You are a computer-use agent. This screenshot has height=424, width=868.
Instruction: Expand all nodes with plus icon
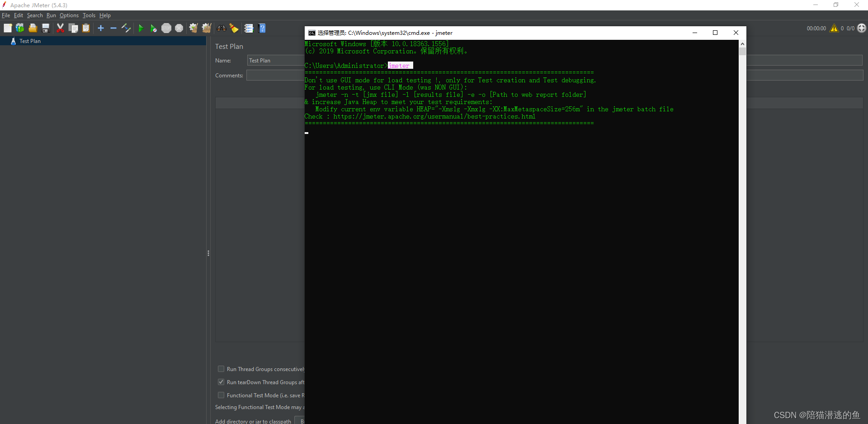click(x=101, y=28)
